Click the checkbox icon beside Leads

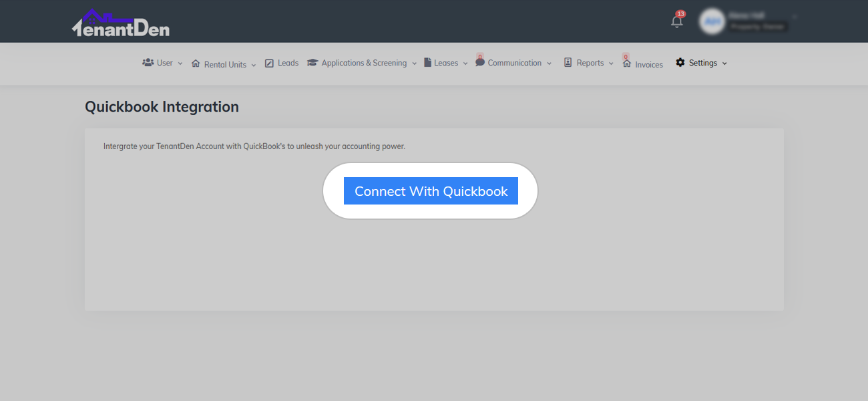click(x=269, y=62)
